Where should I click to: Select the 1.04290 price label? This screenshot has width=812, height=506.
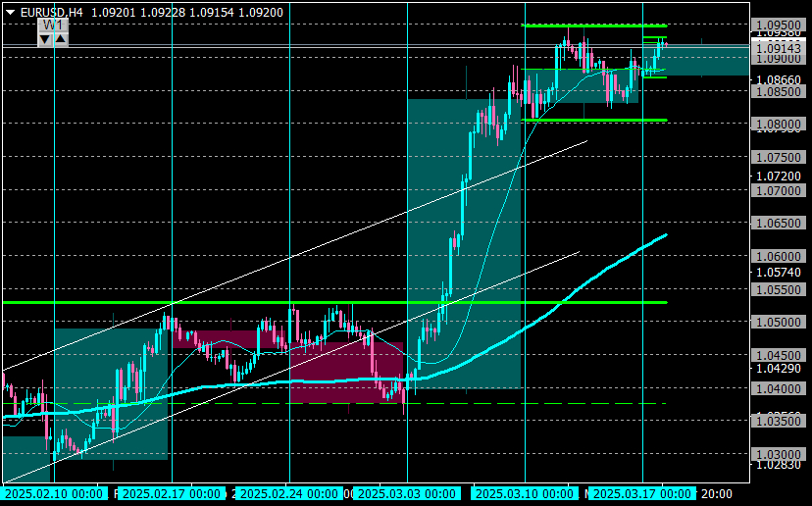779,369
